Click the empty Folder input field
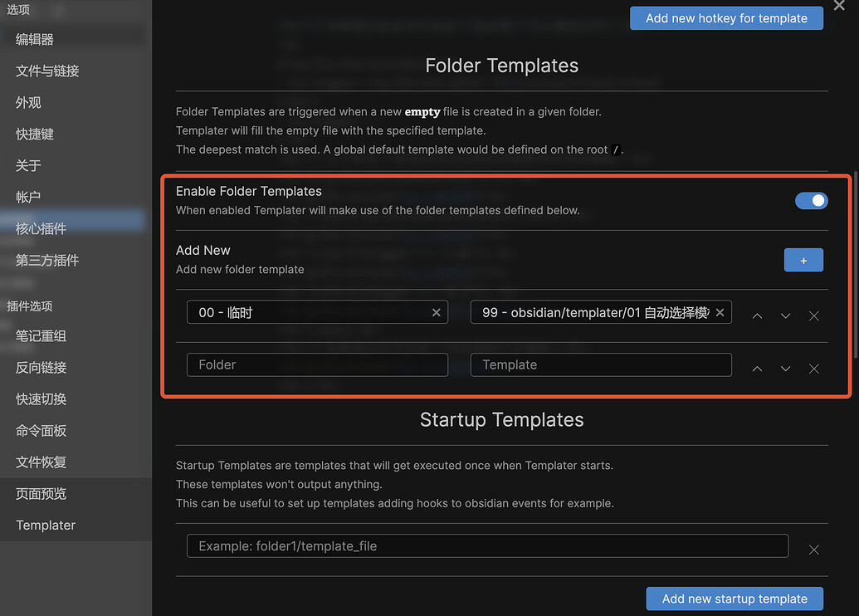 pyautogui.click(x=317, y=364)
